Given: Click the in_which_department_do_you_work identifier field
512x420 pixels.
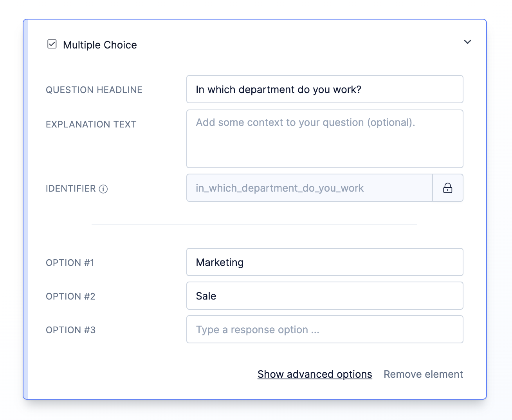Looking at the screenshot, I should [x=309, y=188].
